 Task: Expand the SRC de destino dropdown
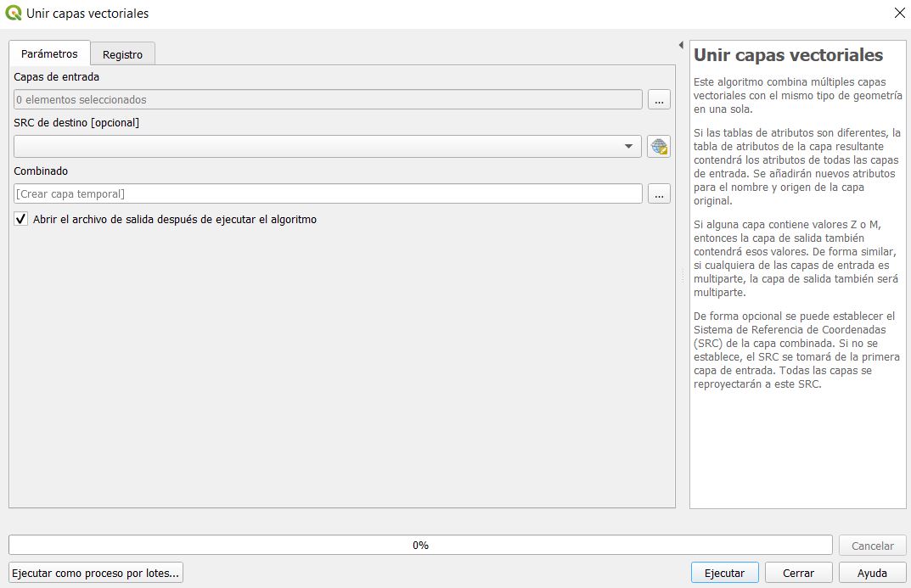click(x=628, y=147)
